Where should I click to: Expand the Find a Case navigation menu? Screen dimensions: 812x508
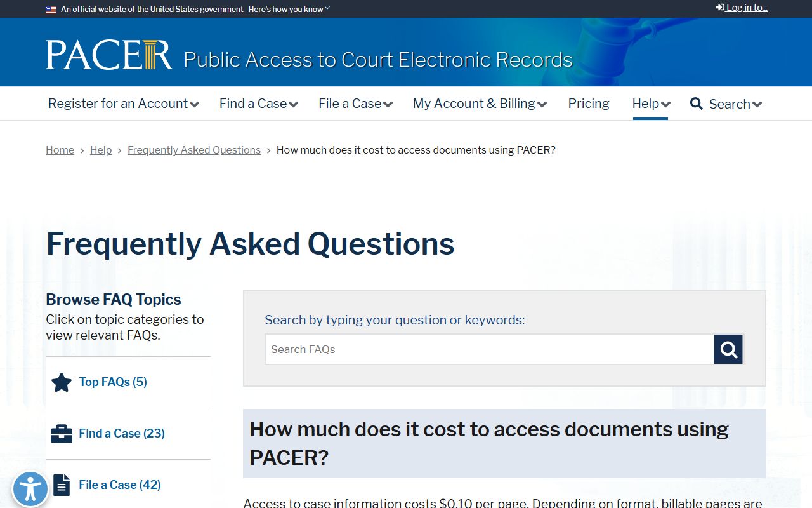point(259,104)
